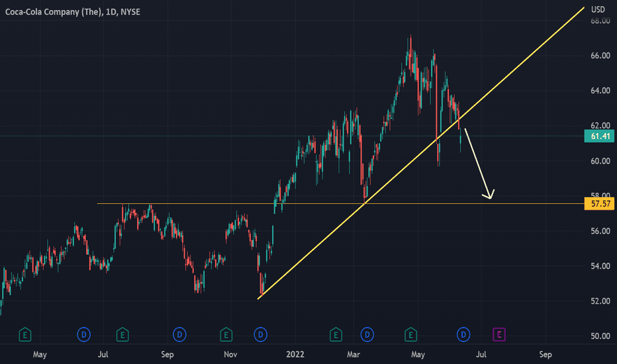Viewport: 617px width, 364px height.
Task: Click the 68.00 price axis value
Action: (600, 21)
